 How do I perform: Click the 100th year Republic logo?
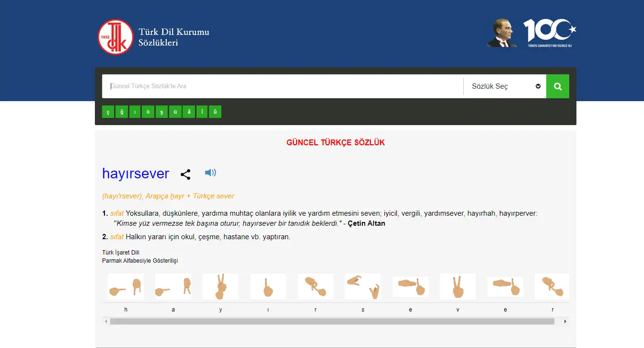[x=550, y=33]
